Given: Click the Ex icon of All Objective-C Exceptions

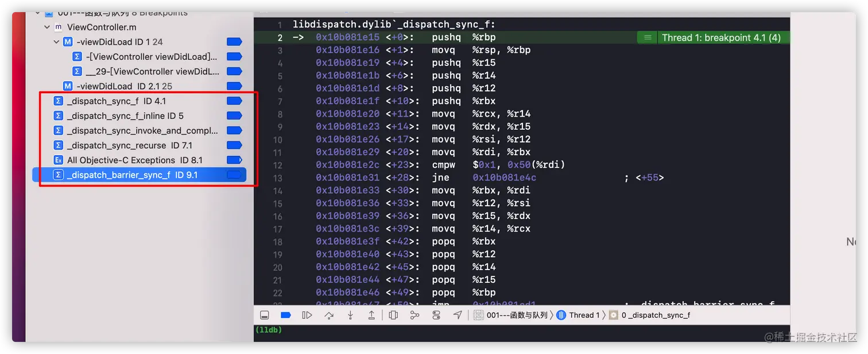Looking at the screenshot, I should tap(58, 160).
